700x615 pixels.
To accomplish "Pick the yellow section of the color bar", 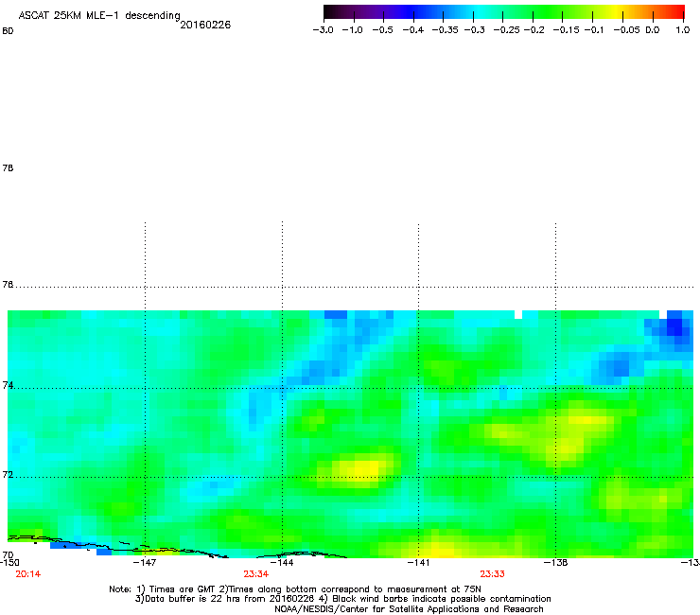I will [619, 11].
